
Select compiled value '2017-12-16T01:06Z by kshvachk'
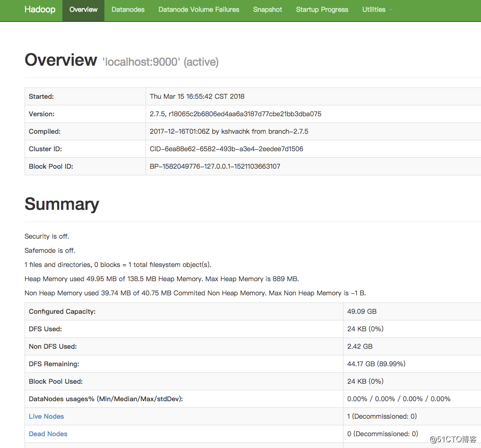(x=229, y=131)
